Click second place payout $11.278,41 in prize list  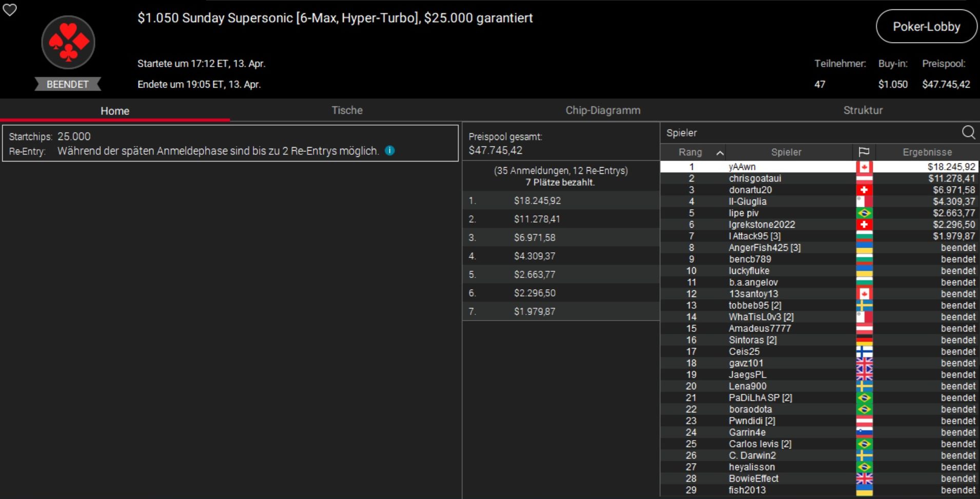(537, 219)
